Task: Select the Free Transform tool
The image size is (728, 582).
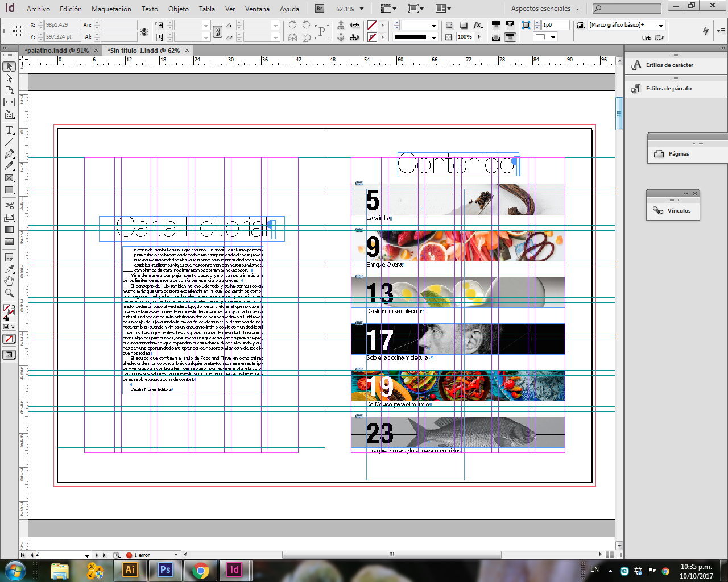Action: (9, 218)
